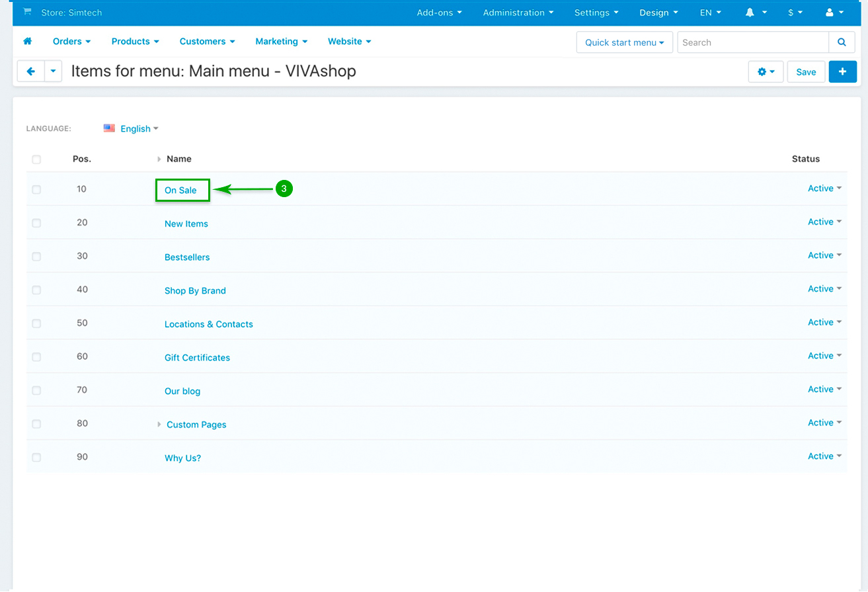Click the Save button

805,71
